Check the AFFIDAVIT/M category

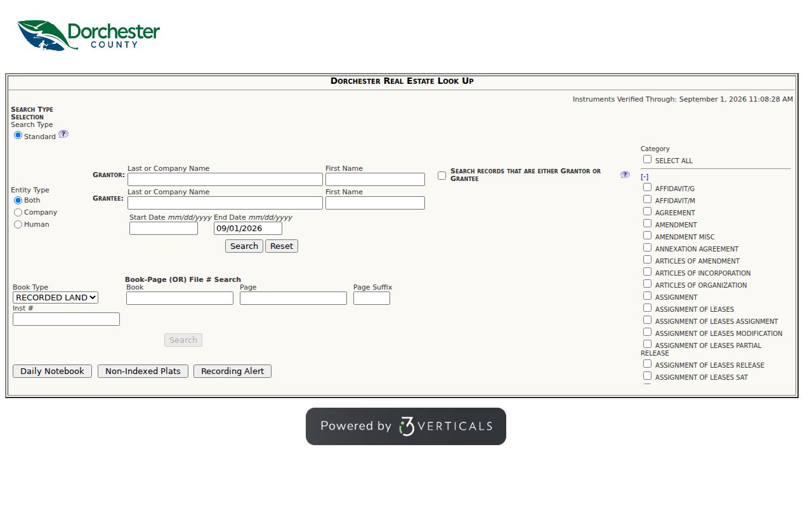click(647, 199)
